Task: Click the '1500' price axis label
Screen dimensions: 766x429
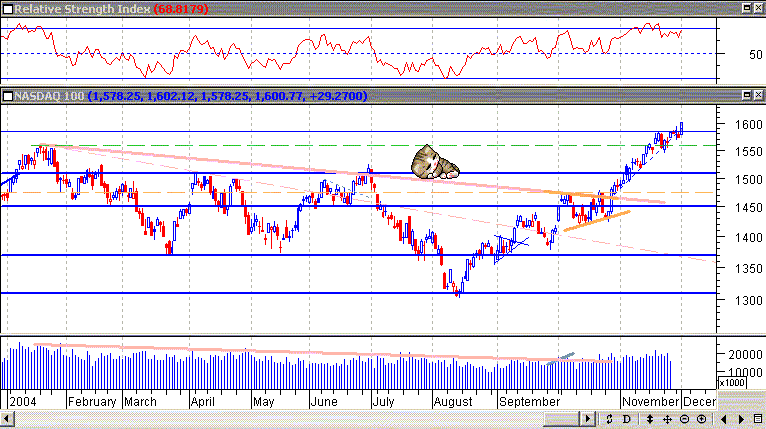Action: [x=748, y=180]
